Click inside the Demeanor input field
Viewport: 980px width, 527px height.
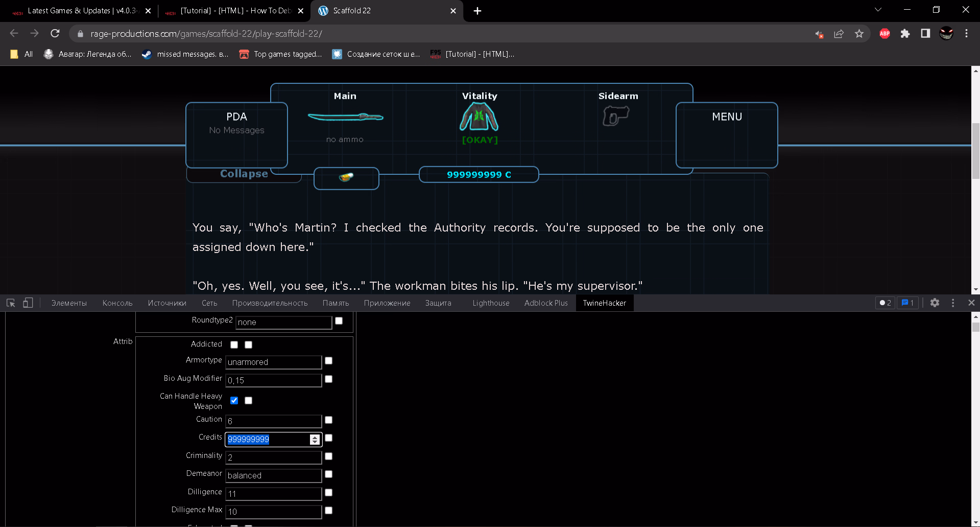273,475
